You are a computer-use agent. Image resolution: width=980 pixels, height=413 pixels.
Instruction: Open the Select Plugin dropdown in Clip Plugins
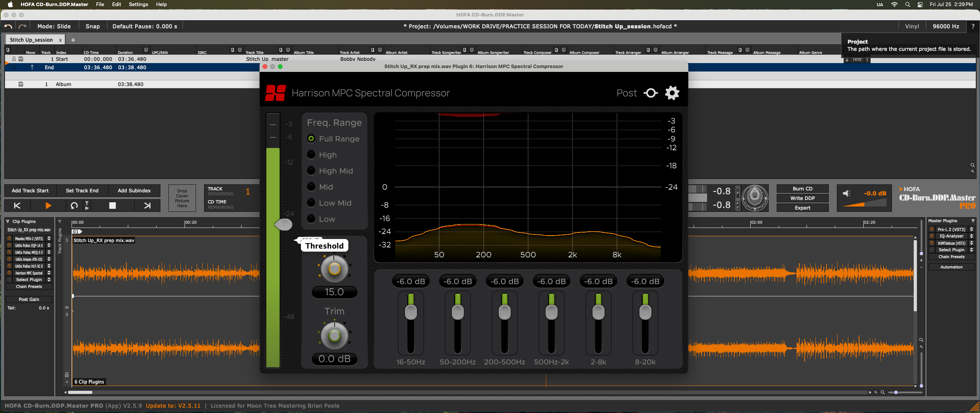point(29,280)
